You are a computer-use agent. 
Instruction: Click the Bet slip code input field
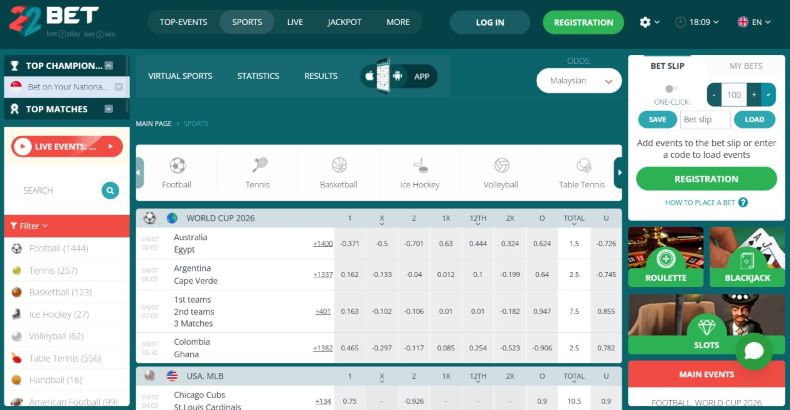point(705,119)
